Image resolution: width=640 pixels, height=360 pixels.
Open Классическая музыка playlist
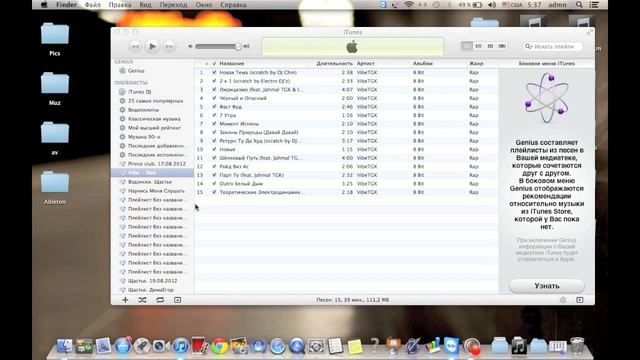(154, 119)
